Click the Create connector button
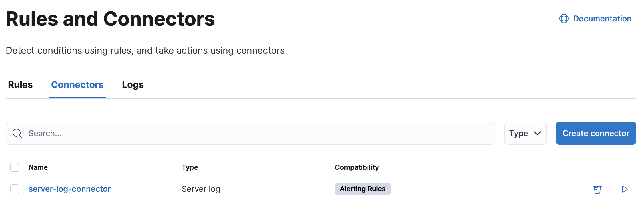Image resolution: width=644 pixels, height=210 pixels. point(595,133)
